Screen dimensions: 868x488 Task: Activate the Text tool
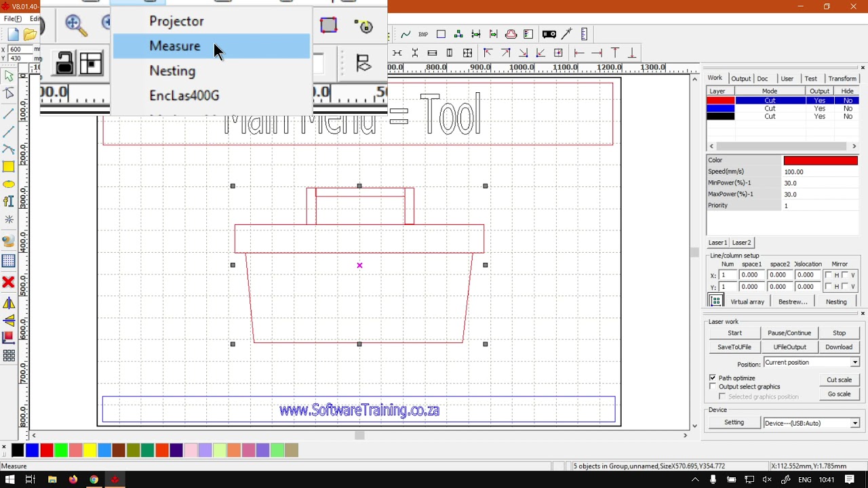[x=9, y=201]
